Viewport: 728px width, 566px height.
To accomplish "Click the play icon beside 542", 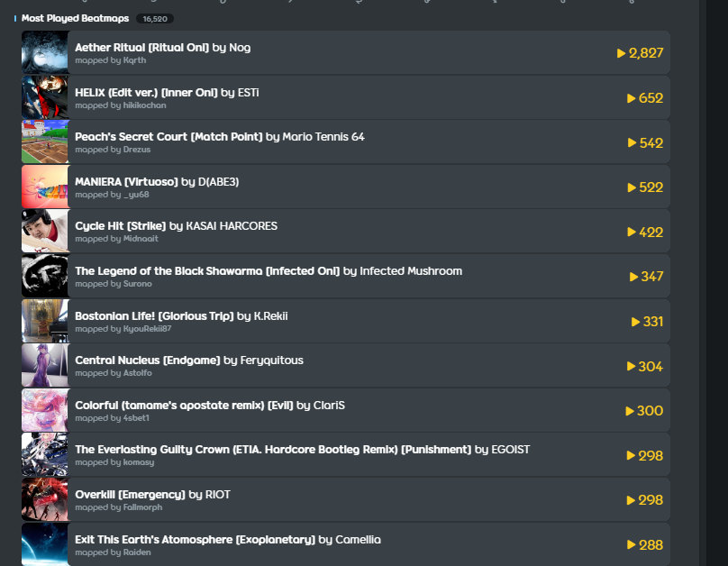I will (632, 142).
